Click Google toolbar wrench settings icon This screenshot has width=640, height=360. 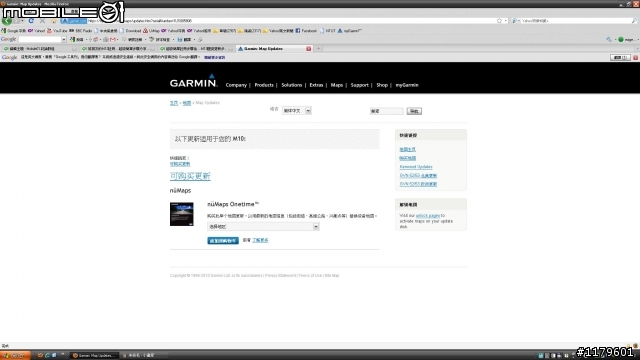pos(609,40)
